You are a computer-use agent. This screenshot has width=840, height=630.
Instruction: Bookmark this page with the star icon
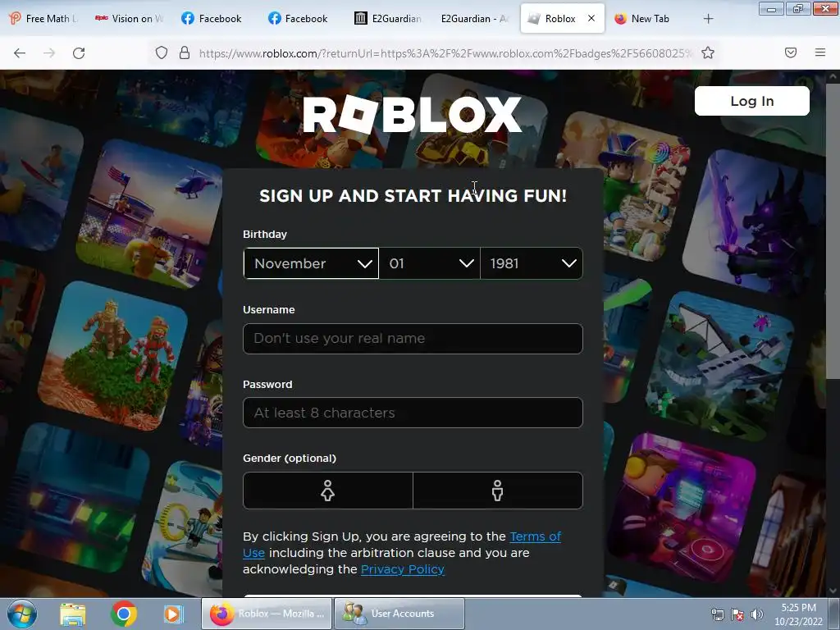pyautogui.click(x=708, y=53)
